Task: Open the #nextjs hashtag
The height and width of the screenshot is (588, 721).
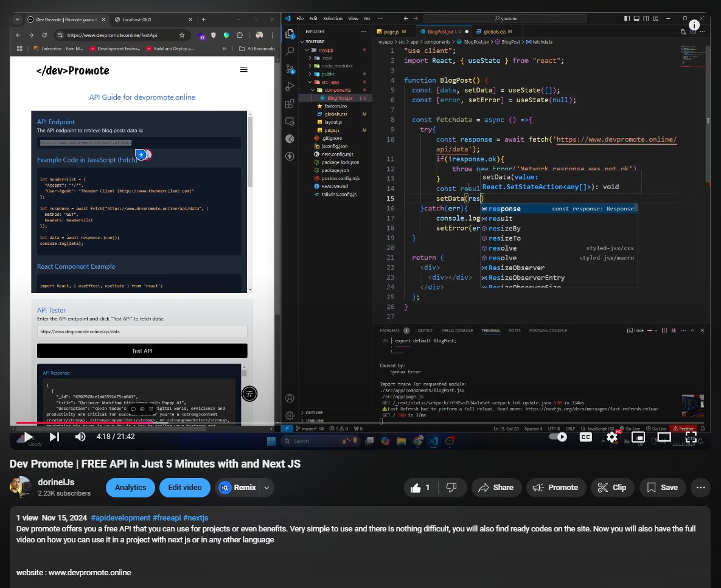Action: point(195,517)
